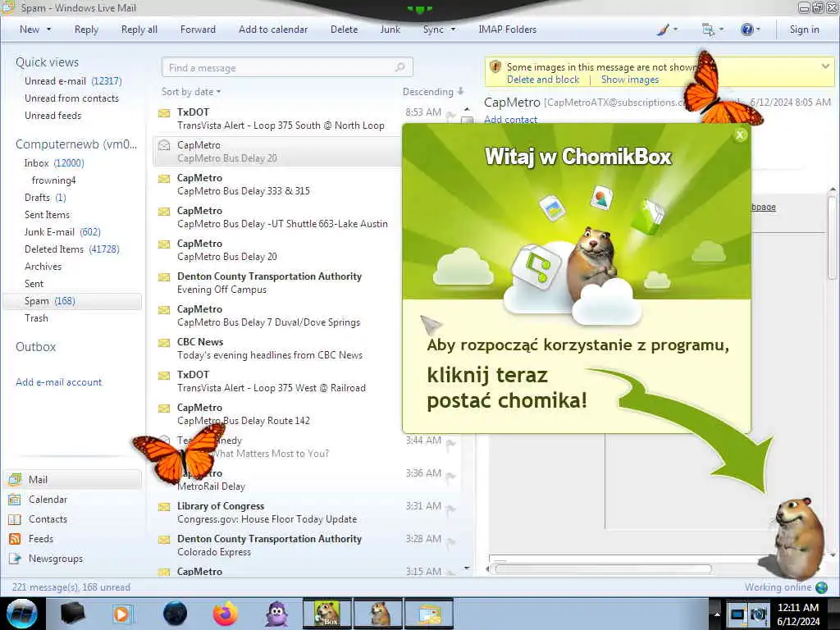Open the orange Feeds RSS icon
The height and width of the screenshot is (630, 840).
click(x=15, y=539)
